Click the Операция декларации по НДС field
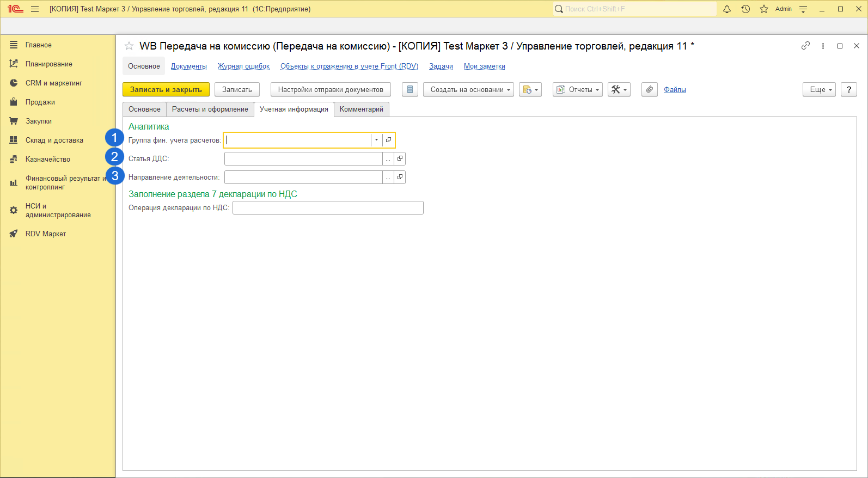Screen dimensions: 868x478 pyautogui.click(x=328, y=207)
